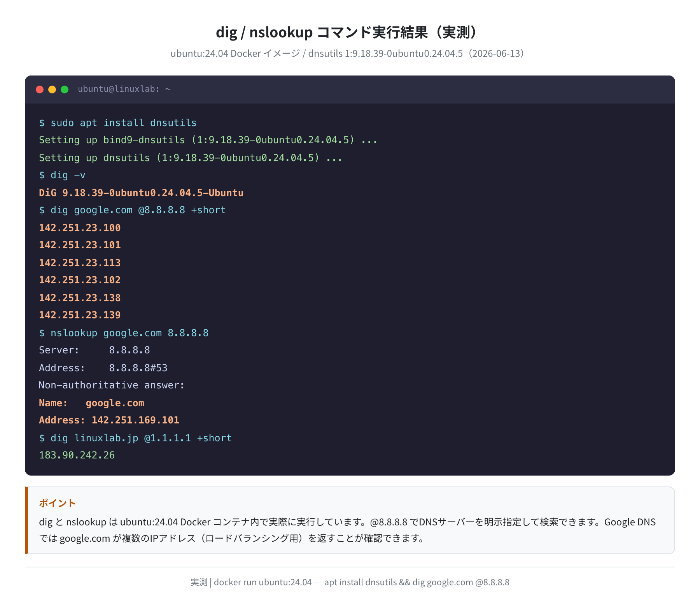Click IP address 142.251.23.139
The image size is (700, 604).
(x=80, y=315)
